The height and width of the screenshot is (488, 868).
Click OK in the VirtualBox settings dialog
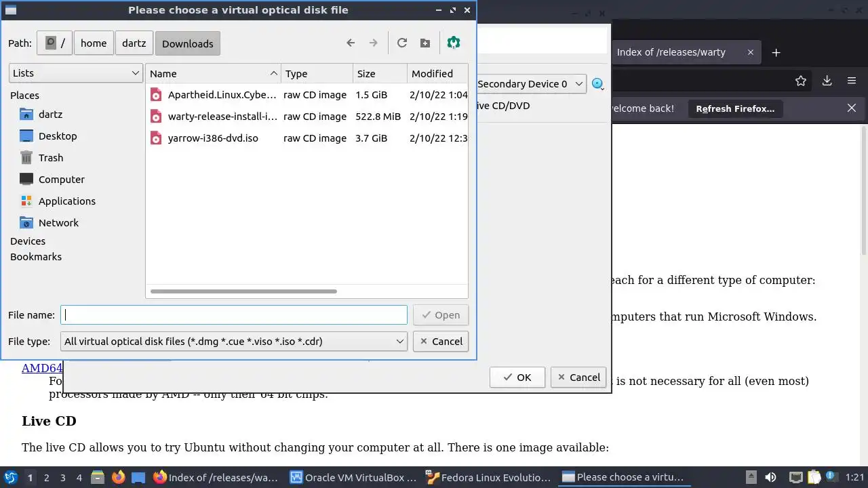[x=517, y=378]
